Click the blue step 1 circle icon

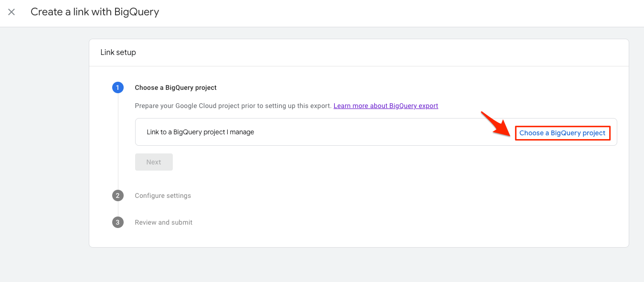click(118, 88)
